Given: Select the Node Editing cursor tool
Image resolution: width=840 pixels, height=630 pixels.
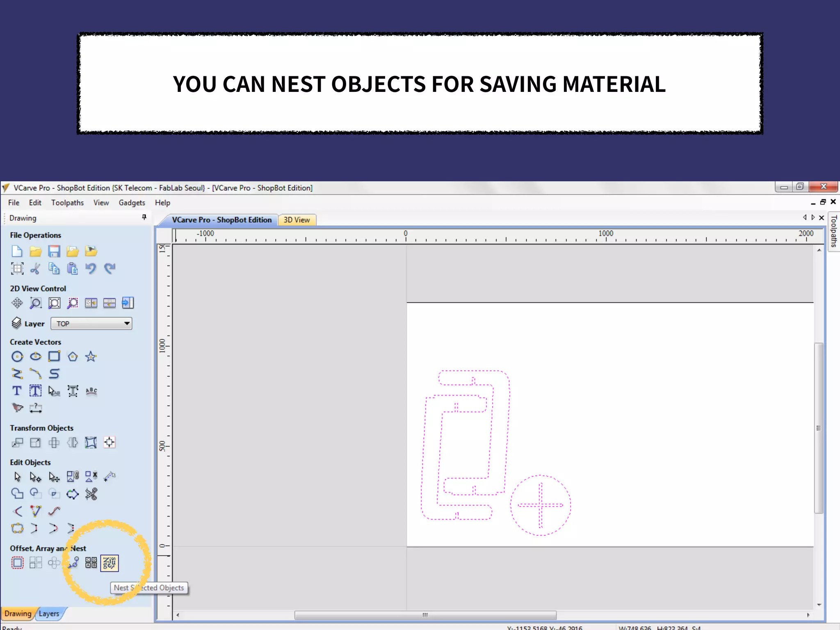Looking at the screenshot, I should coord(35,477).
